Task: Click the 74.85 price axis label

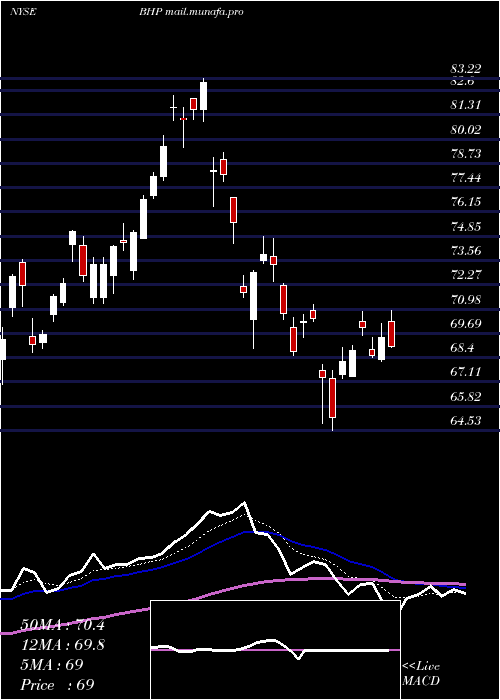Action: tap(466, 227)
